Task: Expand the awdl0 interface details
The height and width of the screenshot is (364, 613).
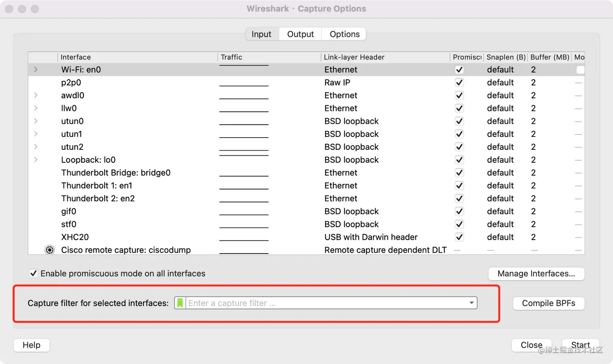Action: (36, 95)
